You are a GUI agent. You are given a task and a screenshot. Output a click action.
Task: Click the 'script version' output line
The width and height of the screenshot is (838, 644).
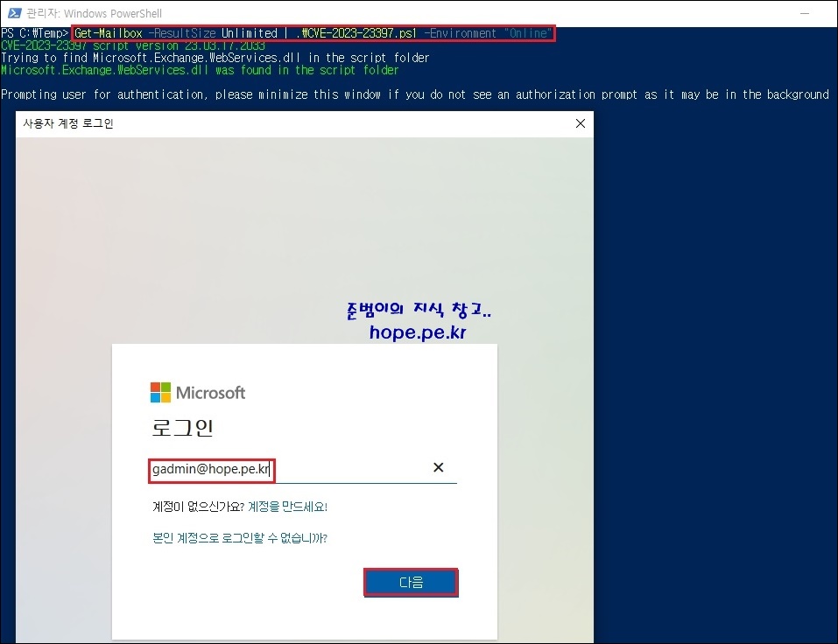(133, 45)
